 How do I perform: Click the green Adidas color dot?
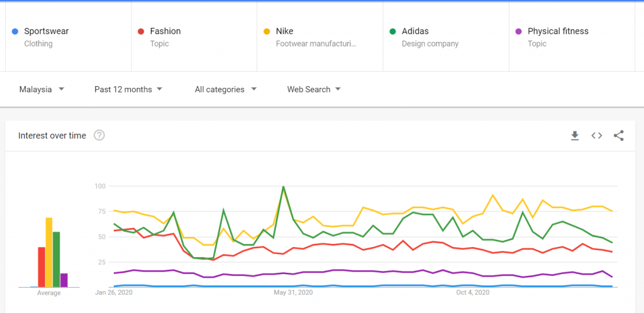point(392,31)
